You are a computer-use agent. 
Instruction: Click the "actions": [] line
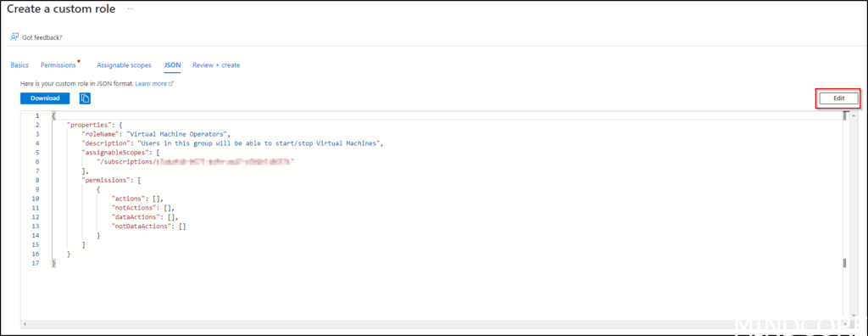point(137,198)
